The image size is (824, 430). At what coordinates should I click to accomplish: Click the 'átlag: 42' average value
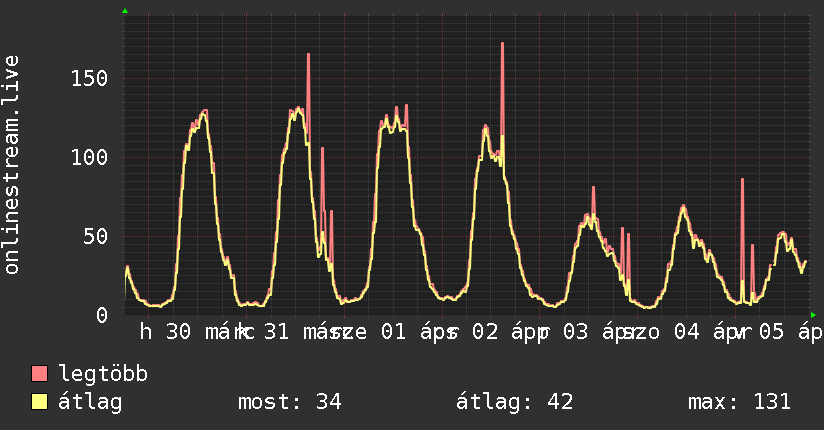click(x=514, y=402)
